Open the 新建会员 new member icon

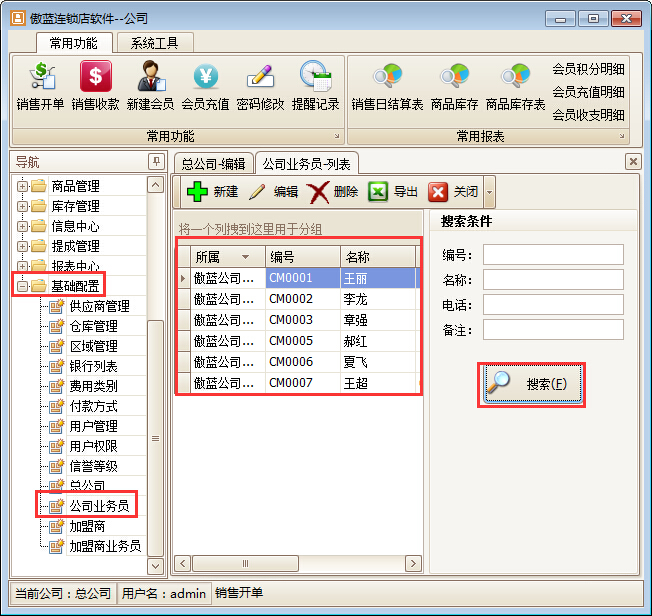(150, 78)
